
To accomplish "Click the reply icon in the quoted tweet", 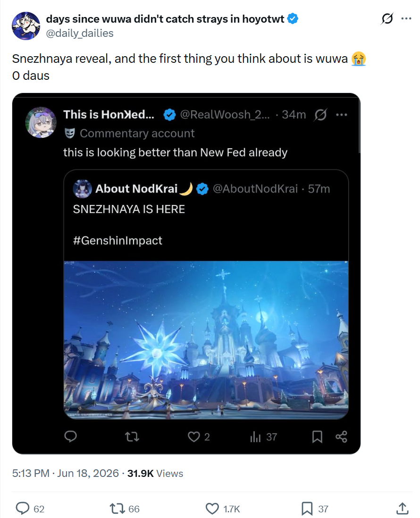I will (70, 437).
